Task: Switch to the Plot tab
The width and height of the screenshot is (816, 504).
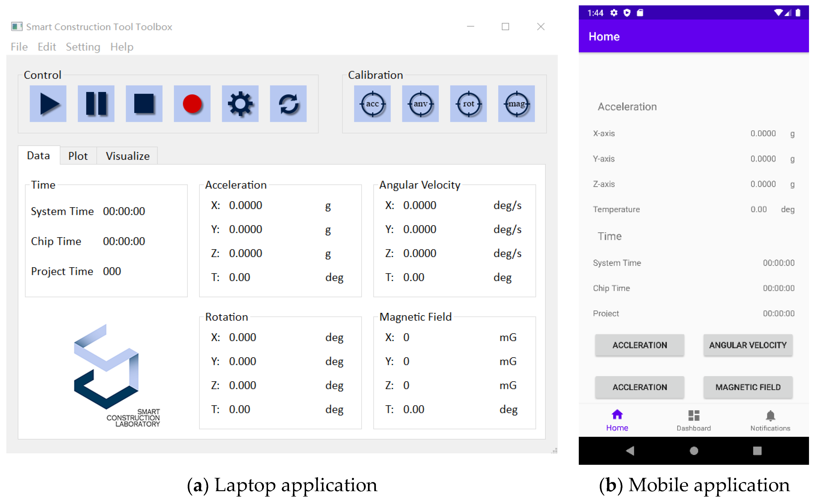Action: coord(78,156)
